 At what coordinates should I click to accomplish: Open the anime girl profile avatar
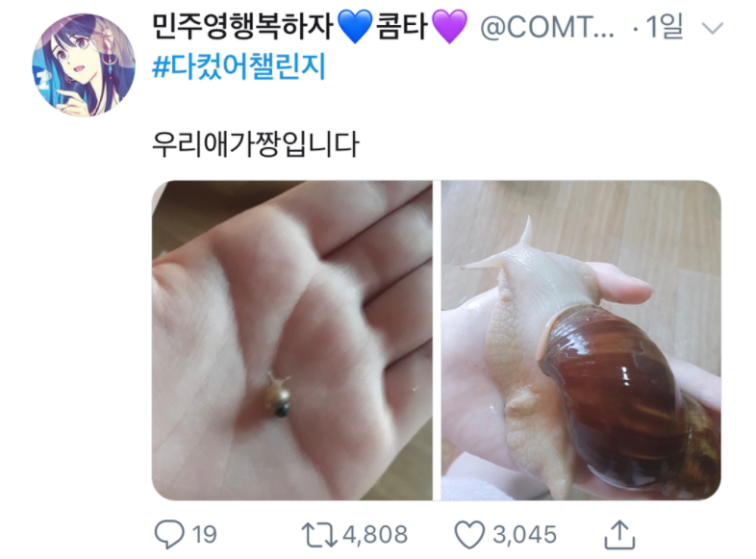[84, 65]
